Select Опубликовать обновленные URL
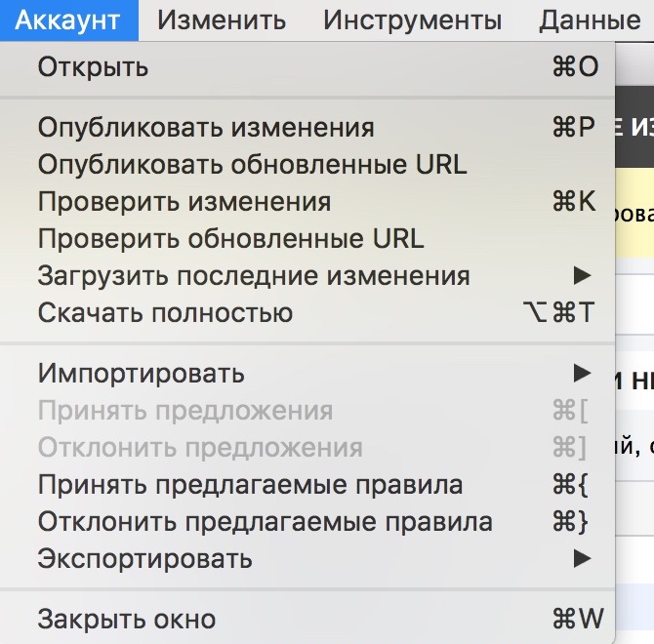The width and height of the screenshot is (654, 644). pos(307,164)
